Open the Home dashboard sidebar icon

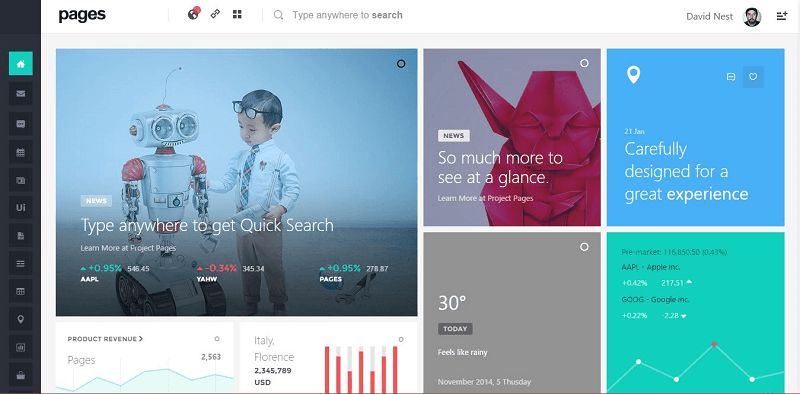point(20,63)
